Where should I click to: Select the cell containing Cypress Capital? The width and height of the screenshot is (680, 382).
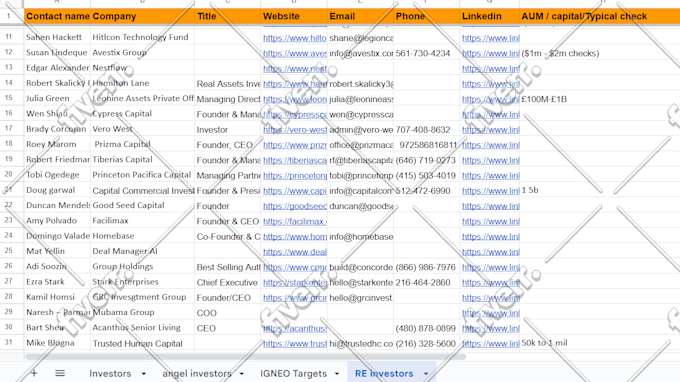click(143, 114)
